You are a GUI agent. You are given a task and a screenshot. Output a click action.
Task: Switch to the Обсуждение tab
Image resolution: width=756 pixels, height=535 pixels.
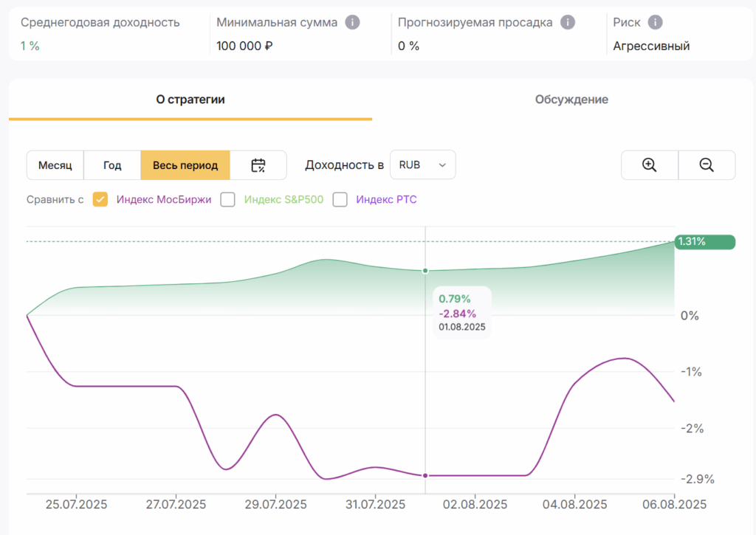[571, 100]
